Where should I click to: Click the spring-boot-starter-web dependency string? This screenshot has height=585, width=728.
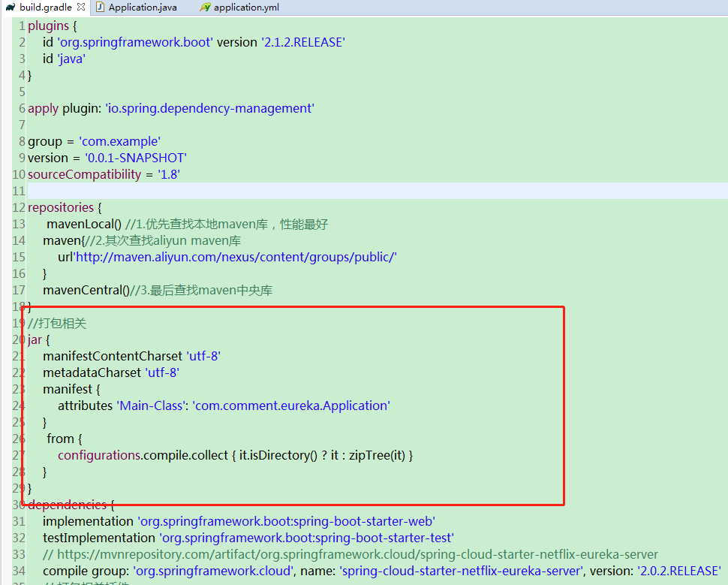[287, 521]
